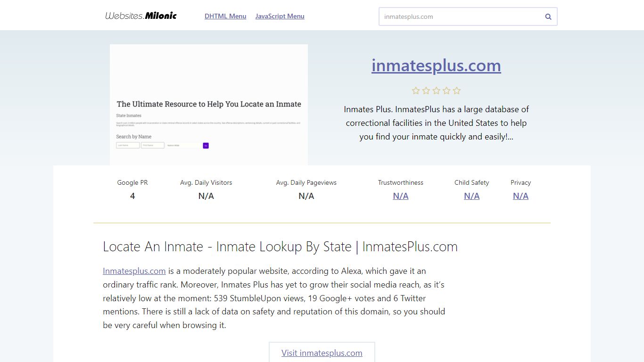Open the JavaScript Menu link
Screen dimensions: 644x362
[280, 16]
